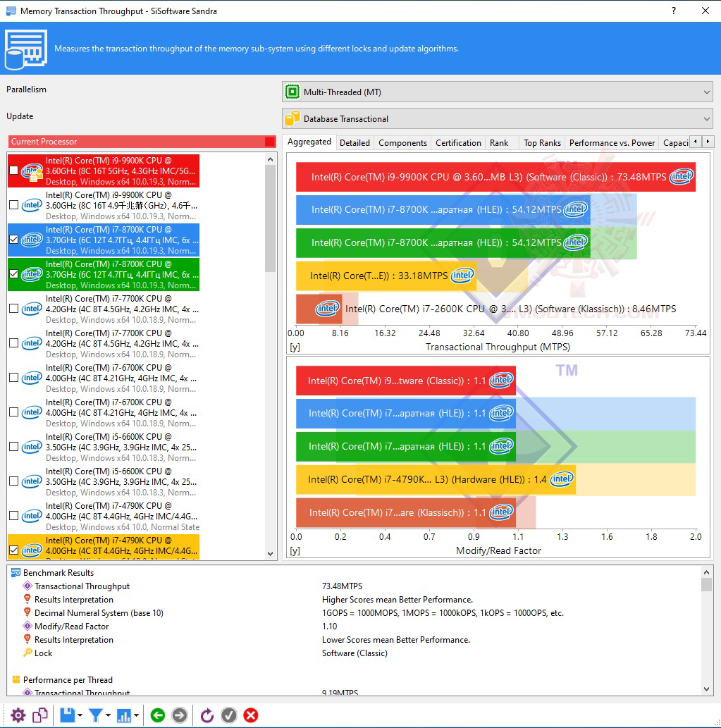The width and height of the screenshot is (721, 728).
Task: Open the Top Ranks tab
Action: 542,142
